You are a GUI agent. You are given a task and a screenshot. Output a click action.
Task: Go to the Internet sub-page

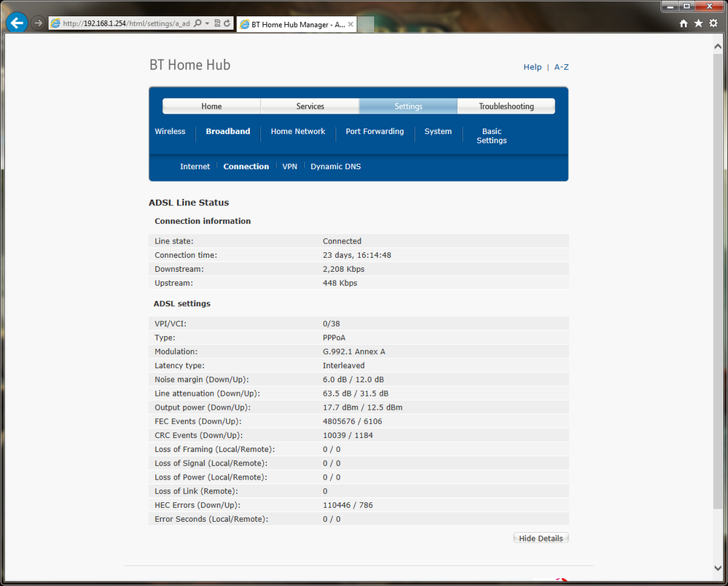[195, 166]
